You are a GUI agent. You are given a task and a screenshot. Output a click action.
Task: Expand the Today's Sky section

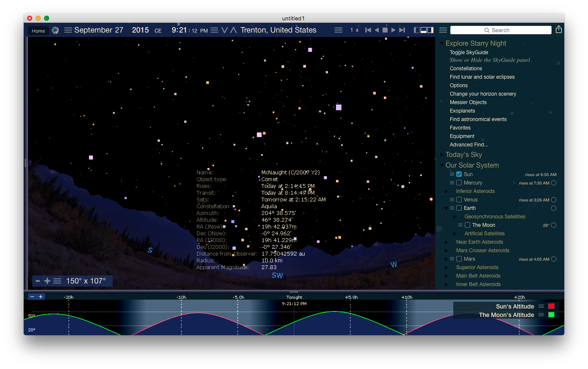click(442, 155)
